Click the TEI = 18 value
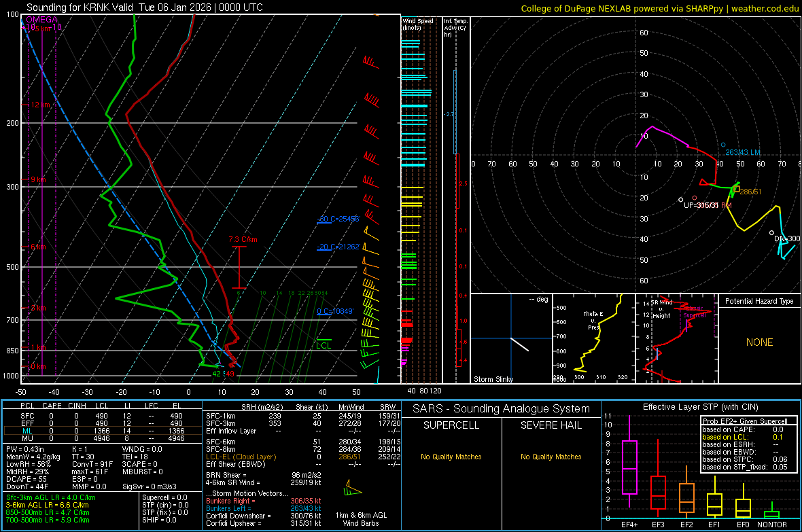This screenshot has width=802, height=532. tap(135, 457)
